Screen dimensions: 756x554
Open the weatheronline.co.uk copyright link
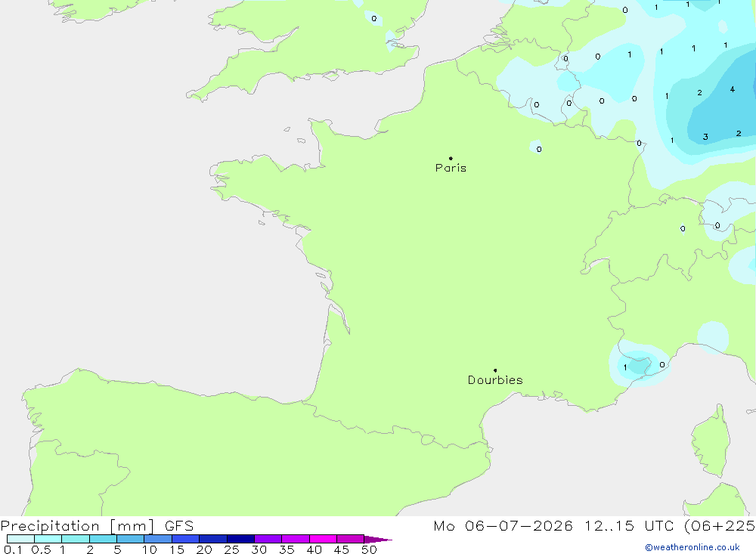click(x=692, y=547)
